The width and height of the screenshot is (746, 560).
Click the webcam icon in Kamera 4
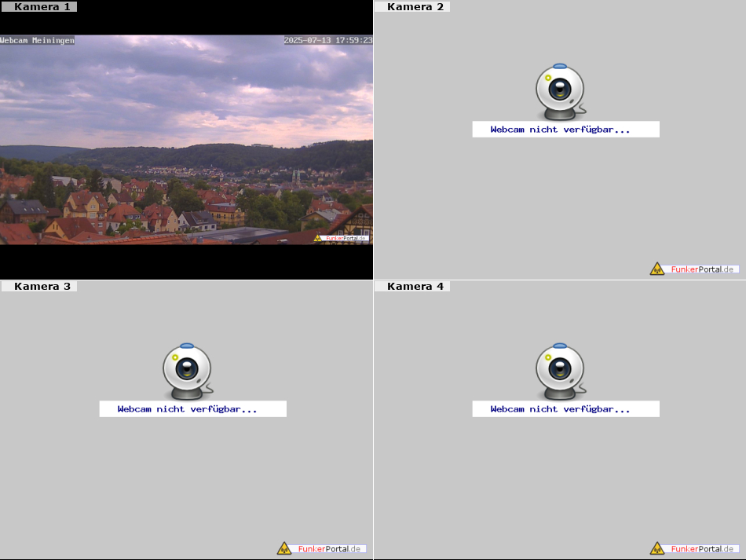coord(561,372)
